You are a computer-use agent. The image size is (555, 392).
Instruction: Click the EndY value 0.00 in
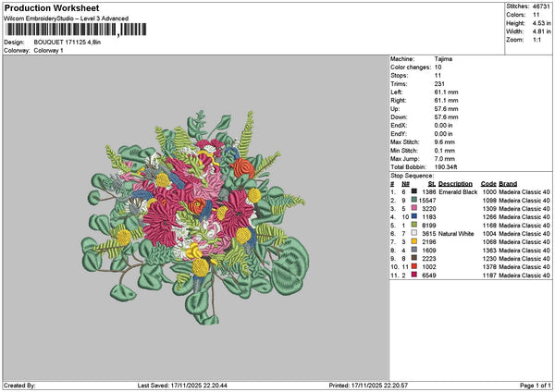(443, 134)
